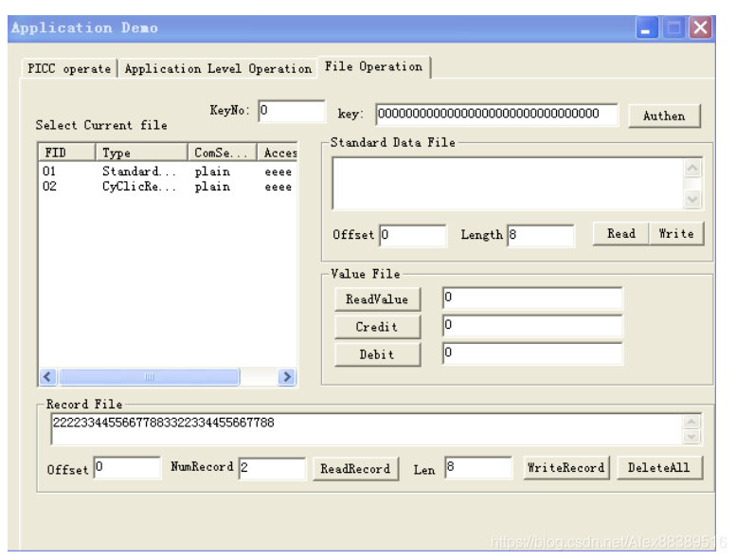Focus the KeyNo input field
This screenshot has height=560, width=736.
(x=292, y=111)
